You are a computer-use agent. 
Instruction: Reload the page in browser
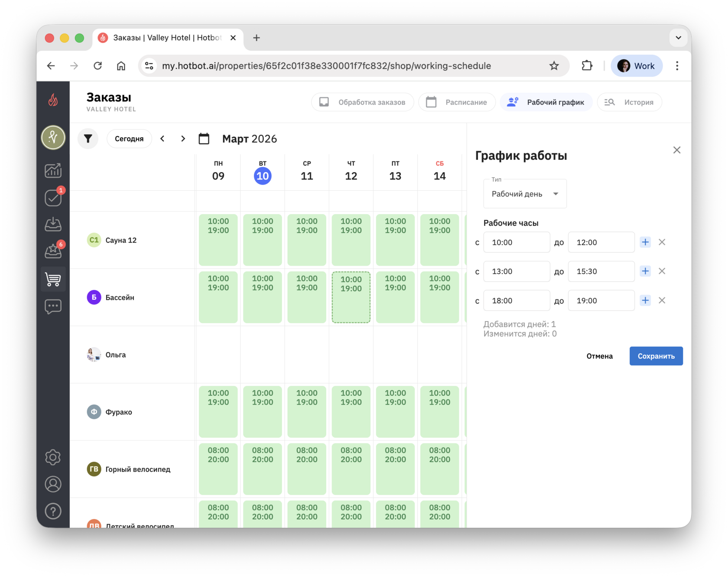click(98, 66)
